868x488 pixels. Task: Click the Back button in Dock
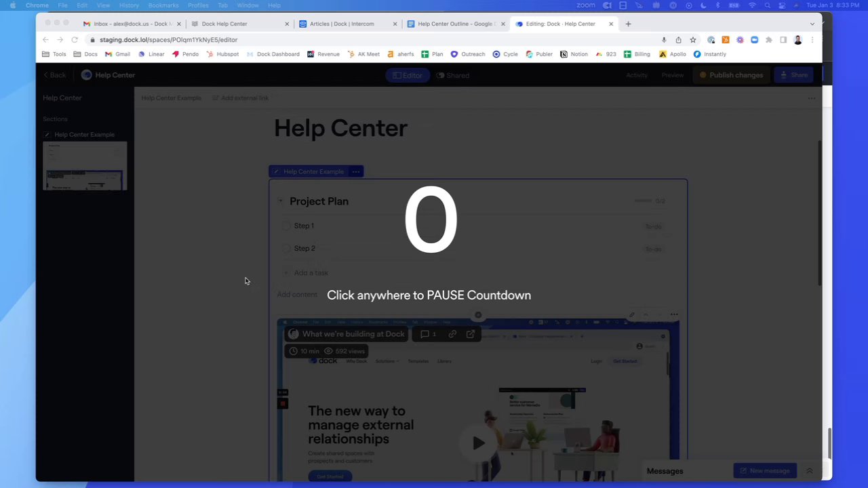(x=54, y=75)
